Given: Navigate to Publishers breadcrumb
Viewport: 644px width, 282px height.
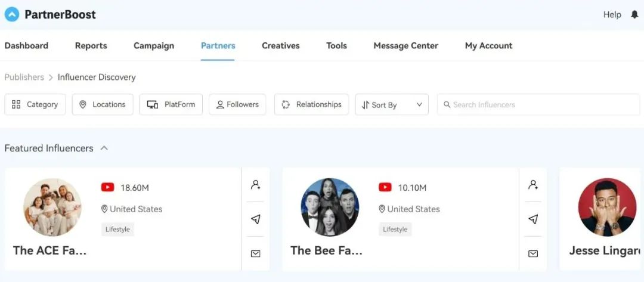Looking at the screenshot, I should [24, 77].
